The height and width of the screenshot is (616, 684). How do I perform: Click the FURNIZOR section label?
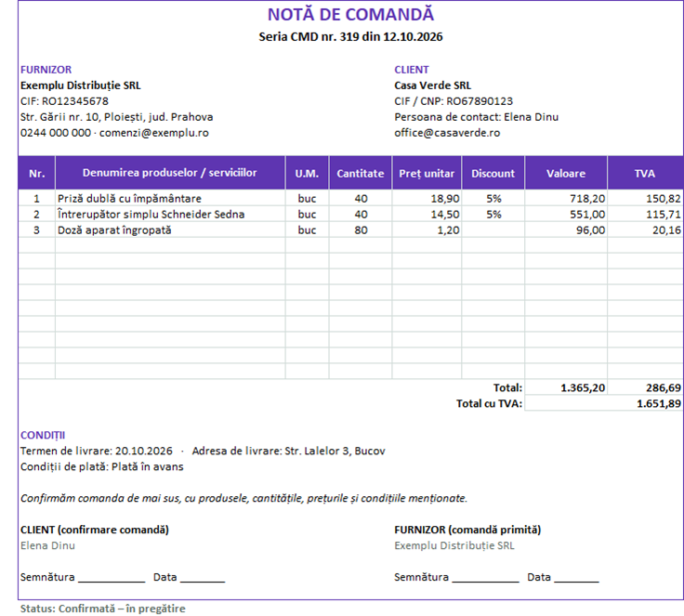[46, 70]
